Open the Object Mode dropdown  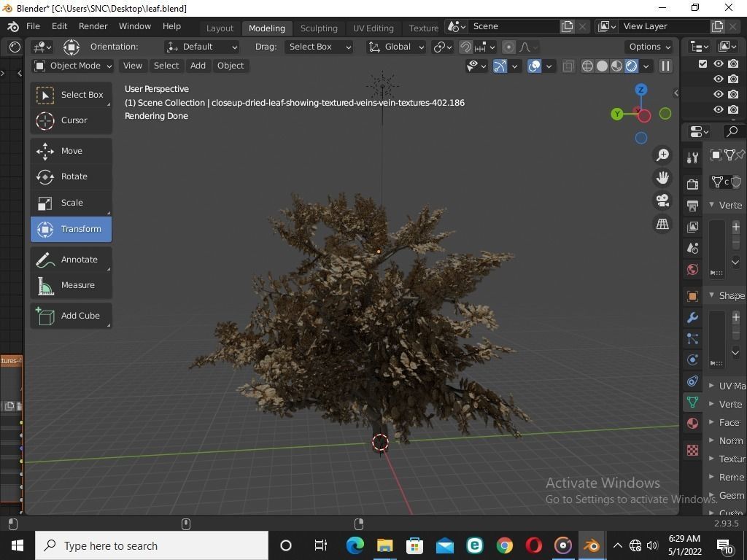pyautogui.click(x=72, y=66)
